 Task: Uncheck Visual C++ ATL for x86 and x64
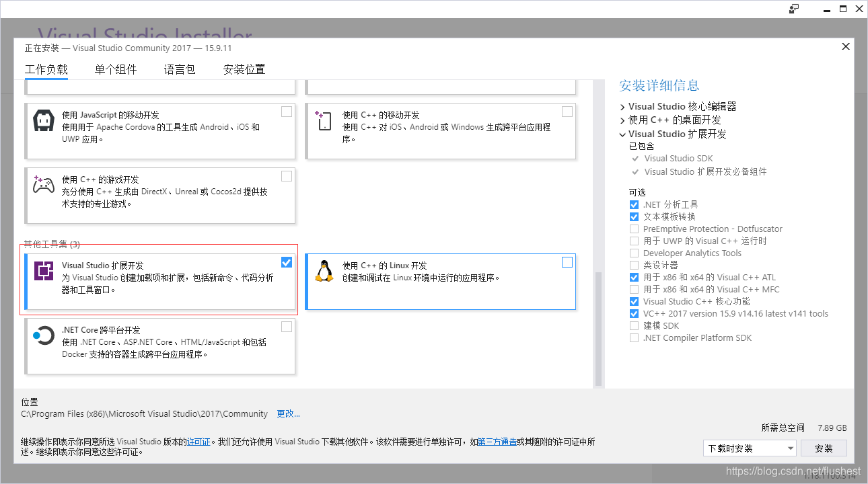pos(634,277)
